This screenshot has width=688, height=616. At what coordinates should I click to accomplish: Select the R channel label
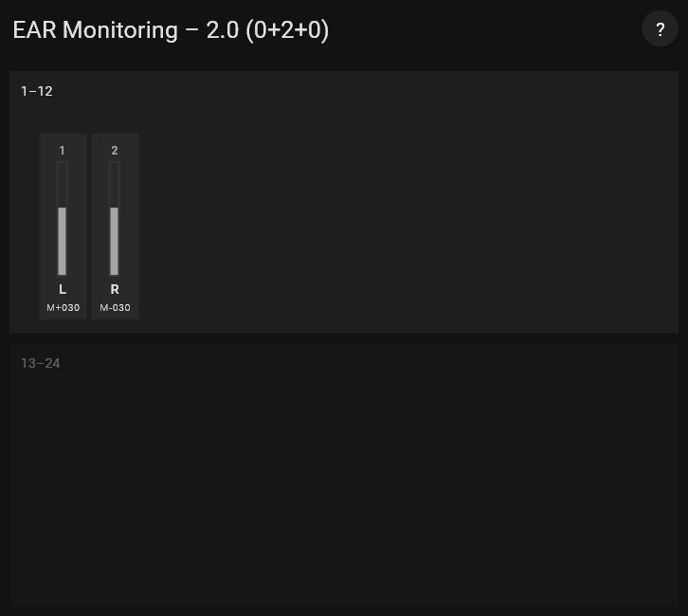tap(115, 289)
